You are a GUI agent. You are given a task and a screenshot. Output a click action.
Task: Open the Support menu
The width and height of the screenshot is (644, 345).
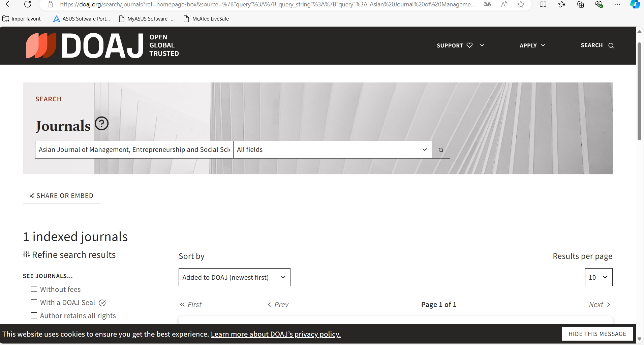tap(460, 45)
